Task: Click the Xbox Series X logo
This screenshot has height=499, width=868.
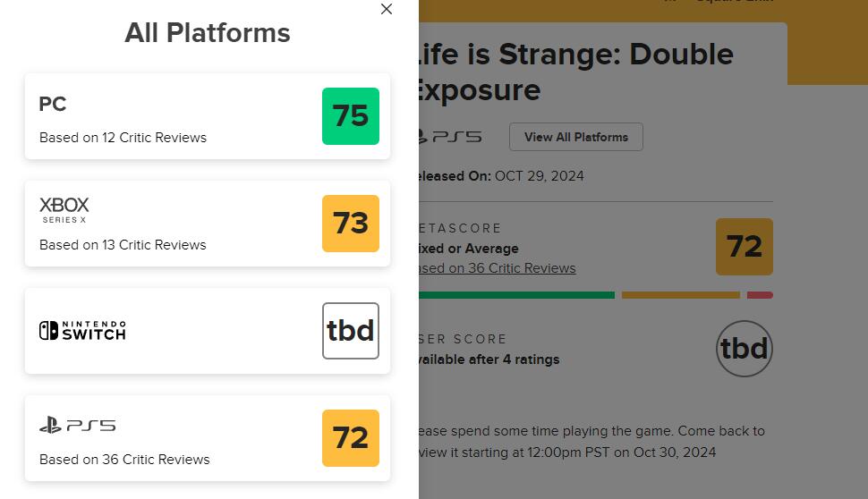Action: [x=64, y=210]
